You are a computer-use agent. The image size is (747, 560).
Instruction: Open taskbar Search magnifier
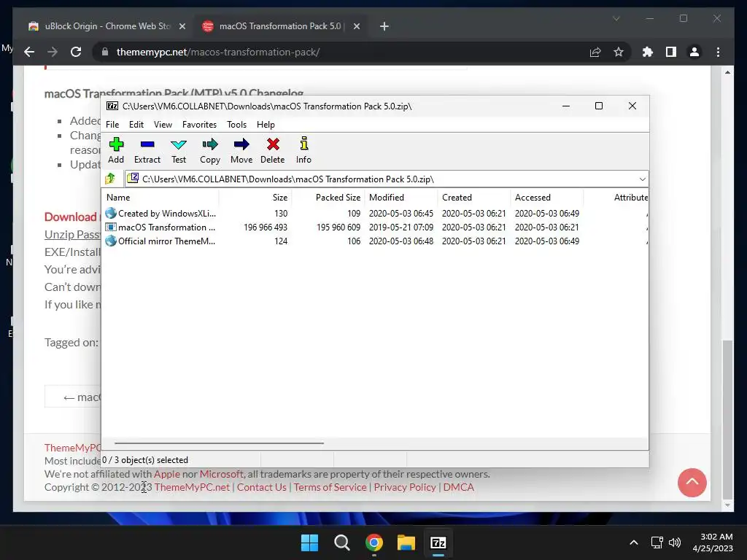point(341,542)
